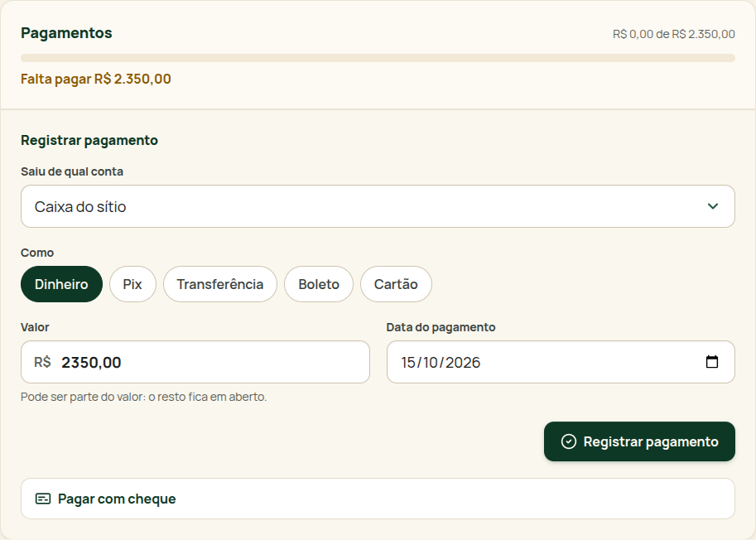Click the date field showing 15/10/2026

(x=561, y=362)
